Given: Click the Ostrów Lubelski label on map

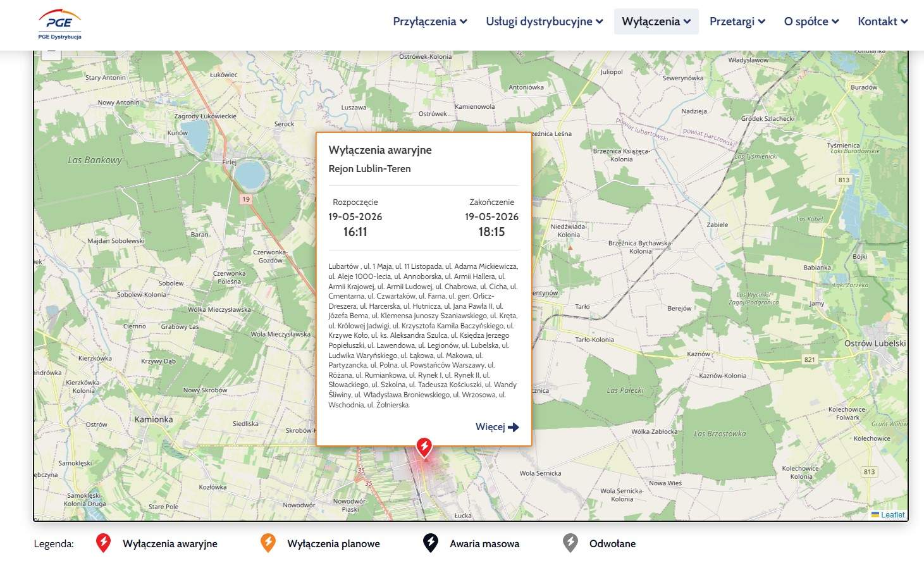Looking at the screenshot, I should point(875,344).
